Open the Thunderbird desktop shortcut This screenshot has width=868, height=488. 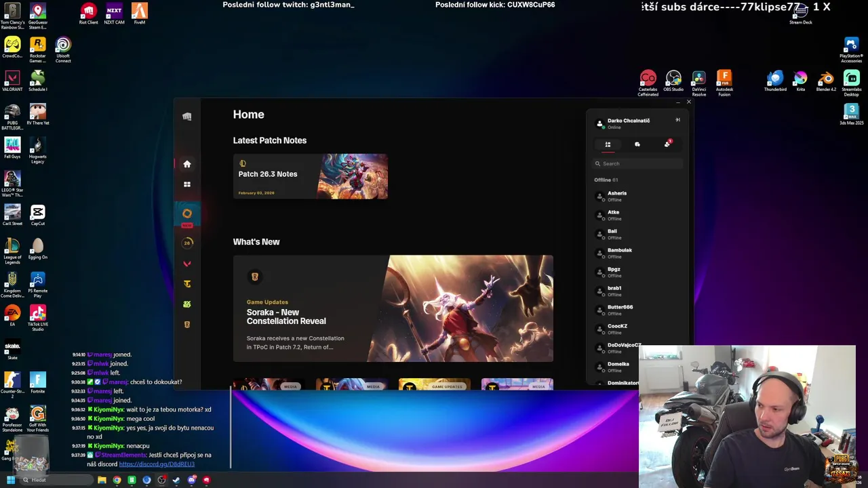click(775, 81)
